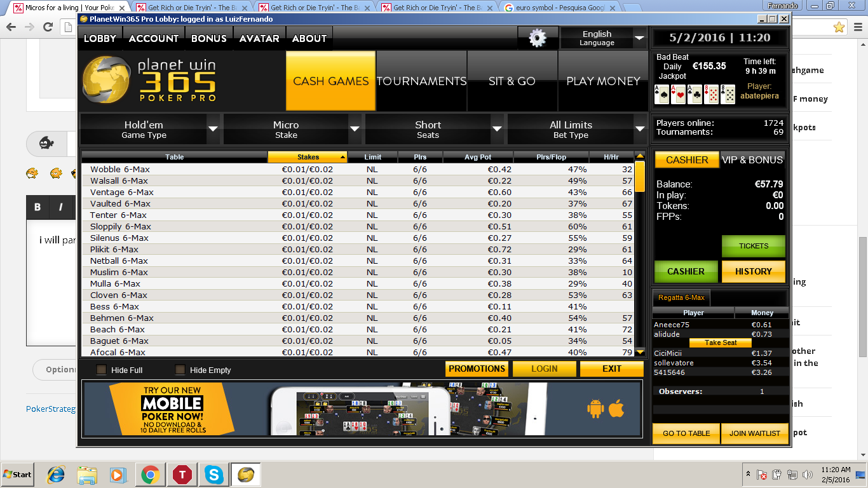The width and height of the screenshot is (868, 488).
Task: Open the lobby settings gear
Action: click(x=538, y=38)
